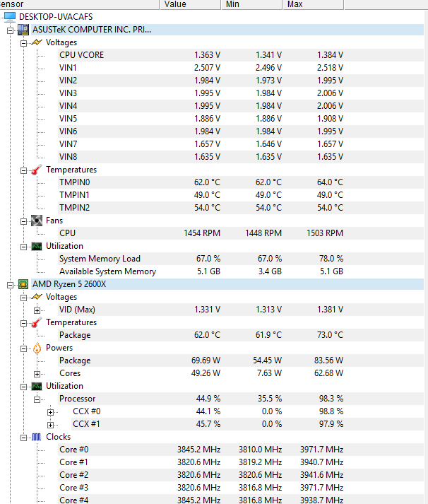Screen dimensions: 428x504
Task: Select the Core #1 clock row
Action: pos(241,462)
